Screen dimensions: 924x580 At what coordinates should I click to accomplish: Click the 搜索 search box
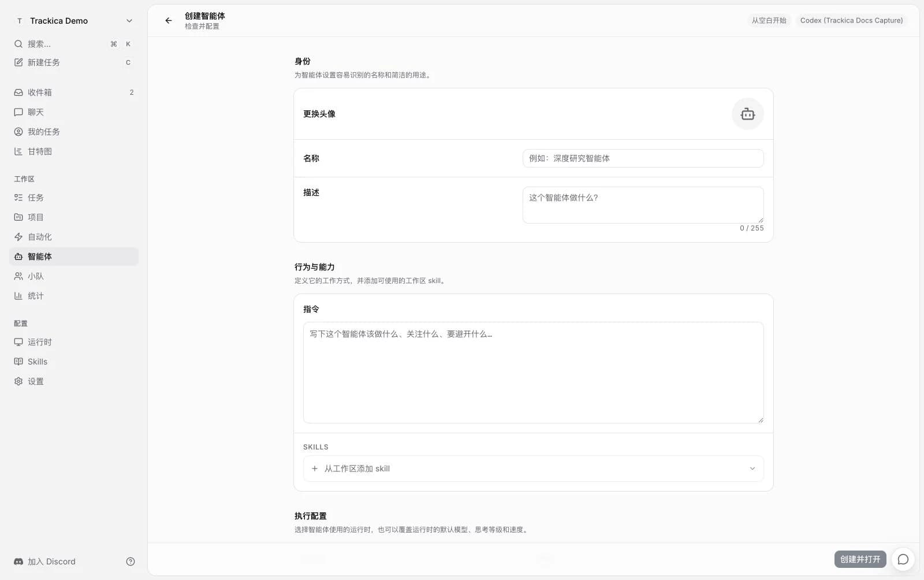pyautogui.click(x=74, y=44)
